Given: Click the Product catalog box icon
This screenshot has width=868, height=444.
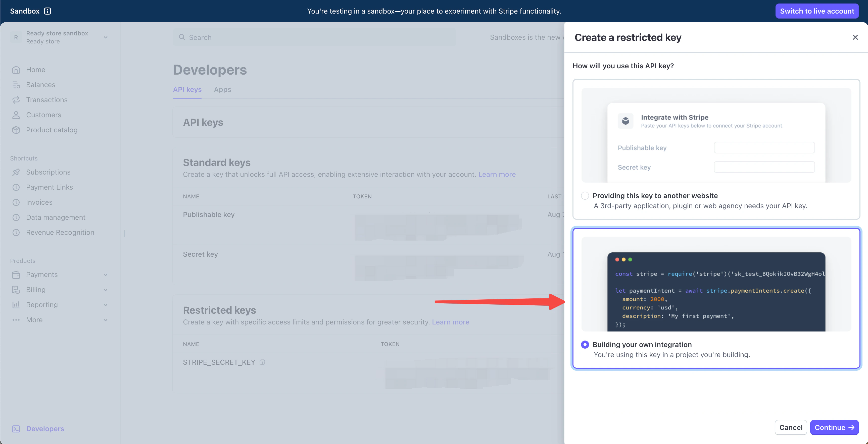Looking at the screenshot, I should point(16,130).
